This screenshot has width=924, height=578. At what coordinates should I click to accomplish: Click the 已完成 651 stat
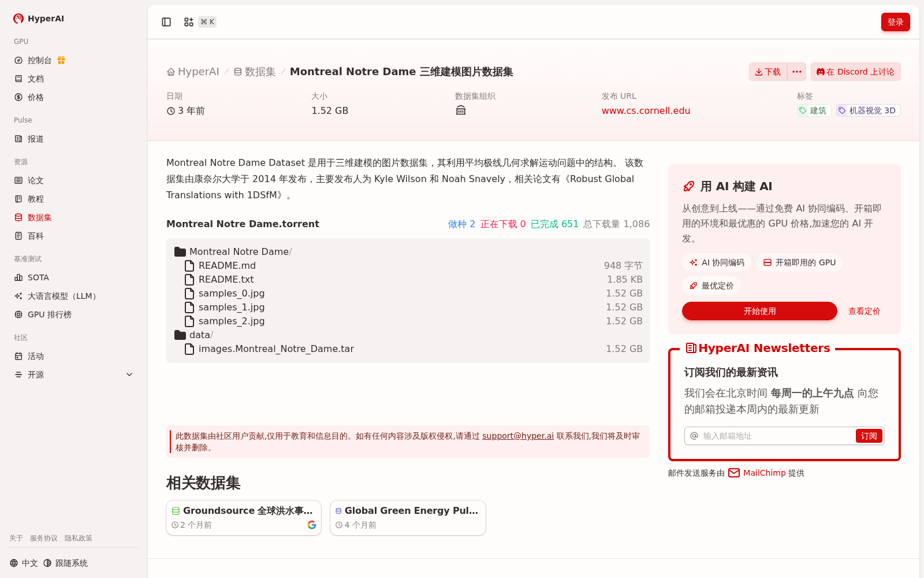554,224
